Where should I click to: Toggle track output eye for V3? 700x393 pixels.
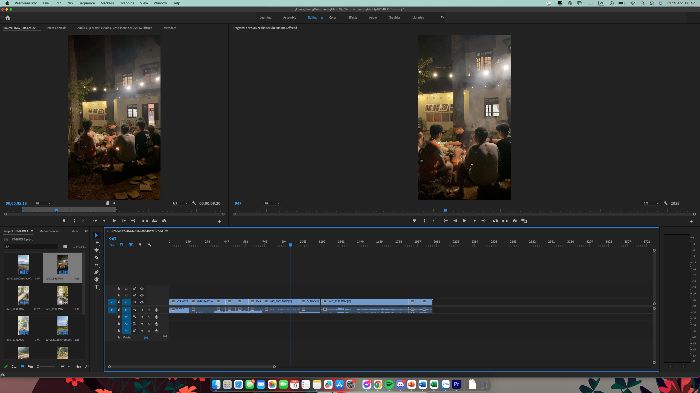[142, 288]
